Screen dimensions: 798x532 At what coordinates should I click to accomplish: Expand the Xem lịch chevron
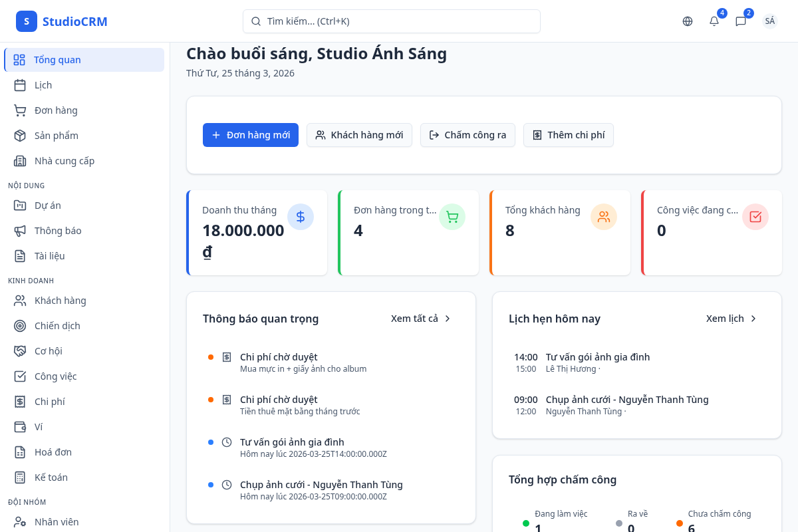coord(753,319)
